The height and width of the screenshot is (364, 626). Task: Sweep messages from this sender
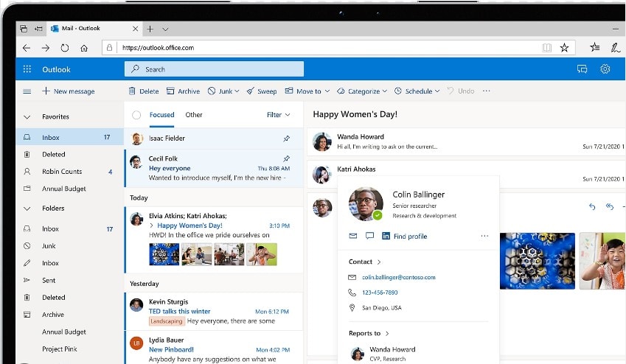(262, 91)
